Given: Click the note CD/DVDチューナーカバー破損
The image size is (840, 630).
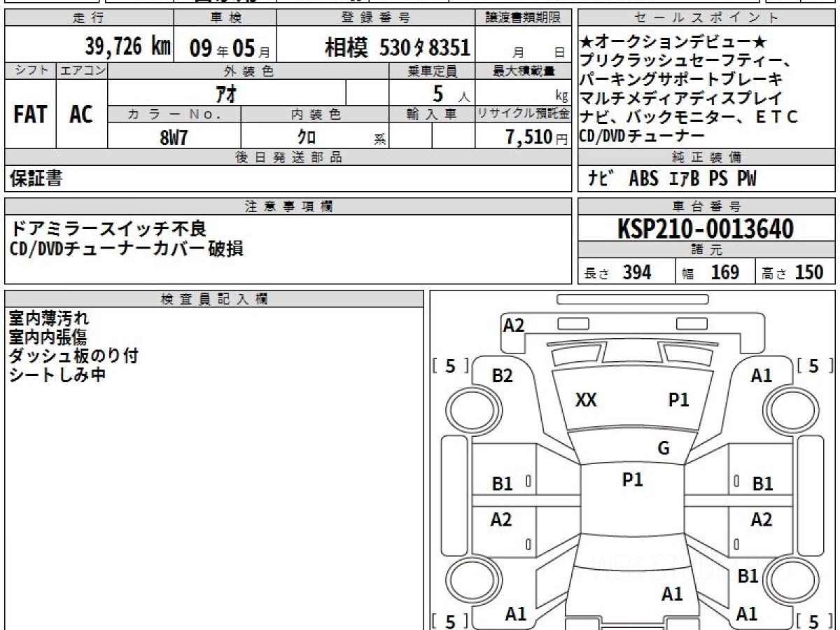Looking at the screenshot, I should pyautogui.click(x=127, y=248).
